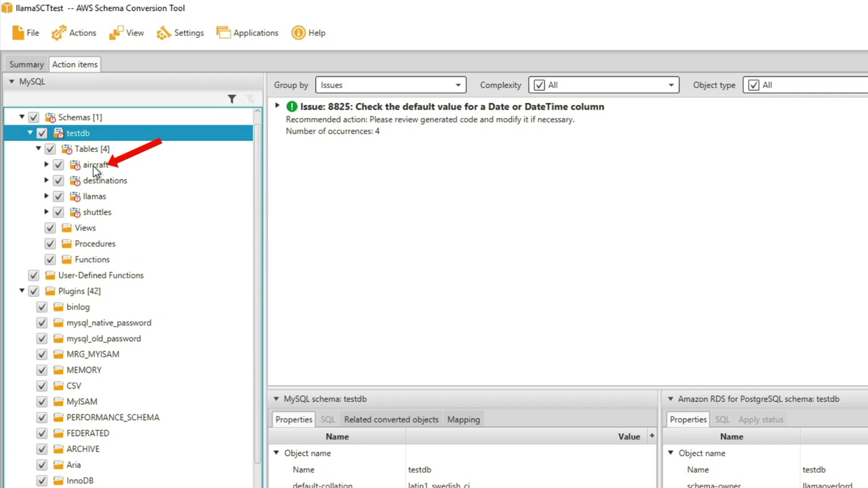Open the Help menu
The width and height of the screenshot is (868, 488).
[309, 33]
